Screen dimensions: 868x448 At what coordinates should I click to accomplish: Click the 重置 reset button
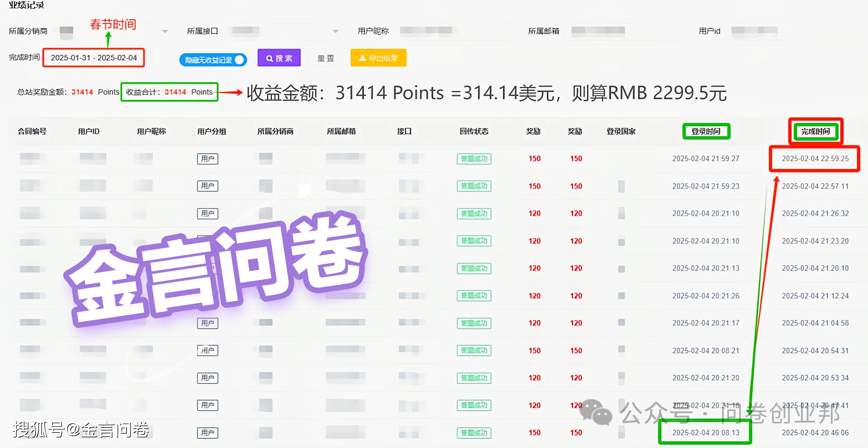tap(325, 58)
